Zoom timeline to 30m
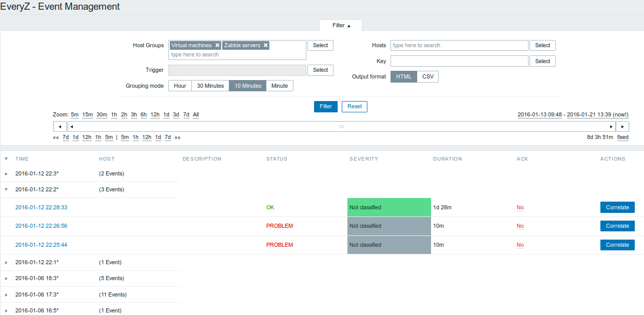644x315 pixels. [102, 115]
